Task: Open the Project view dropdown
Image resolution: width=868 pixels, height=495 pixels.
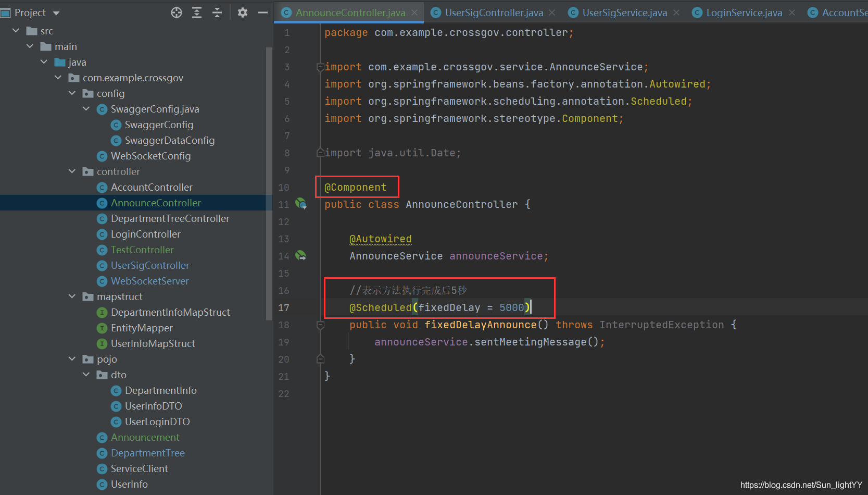Action: pyautogui.click(x=56, y=13)
